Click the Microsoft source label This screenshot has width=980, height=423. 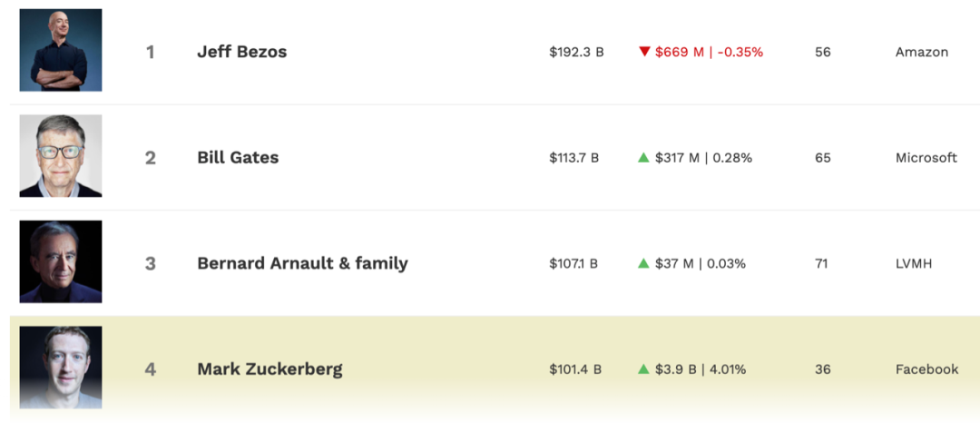pyautogui.click(x=926, y=158)
